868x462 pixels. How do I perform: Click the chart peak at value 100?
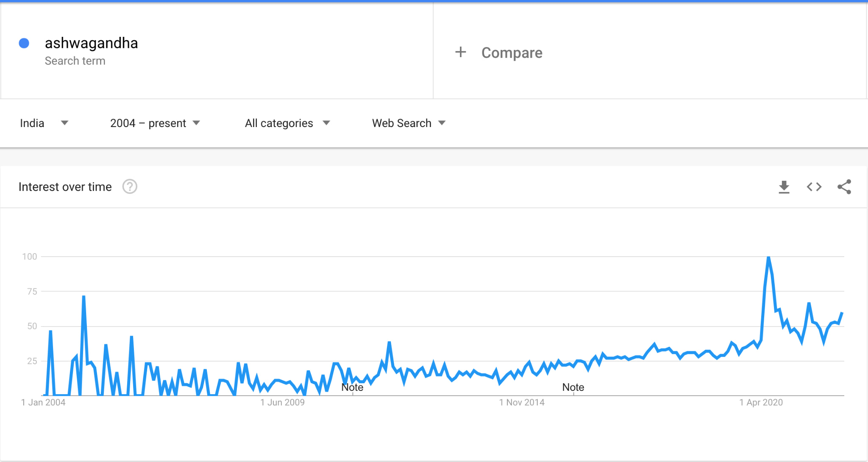(x=768, y=257)
